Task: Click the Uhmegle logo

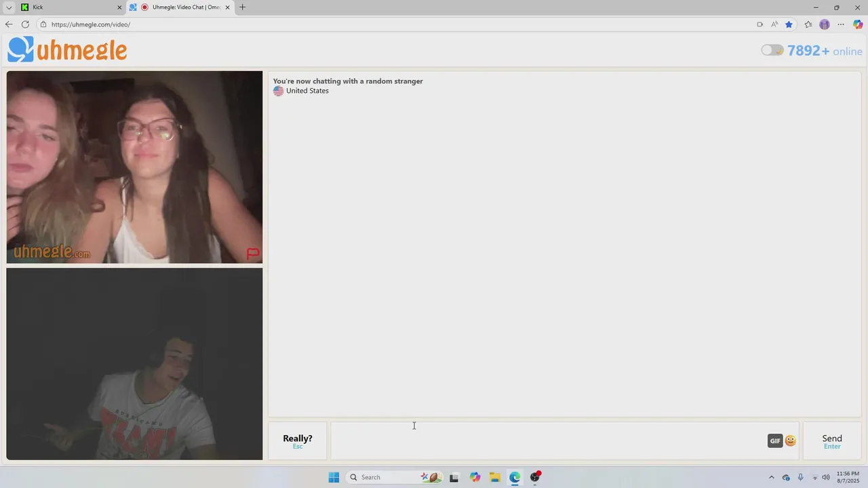Action: click(67, 49)
